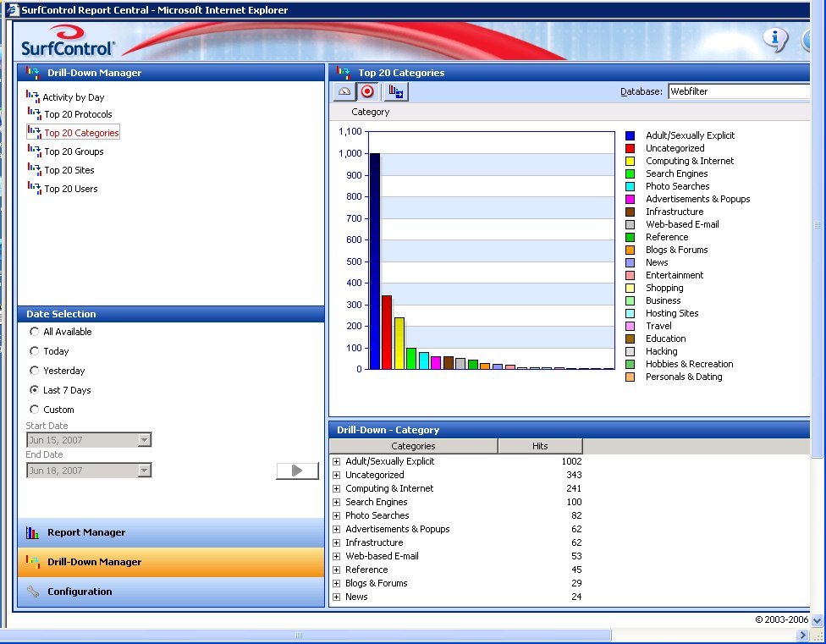The width and height of the screenshot is (826, 644).
Task: Select Top 20 Protocols report
Action: click(78, 114)
